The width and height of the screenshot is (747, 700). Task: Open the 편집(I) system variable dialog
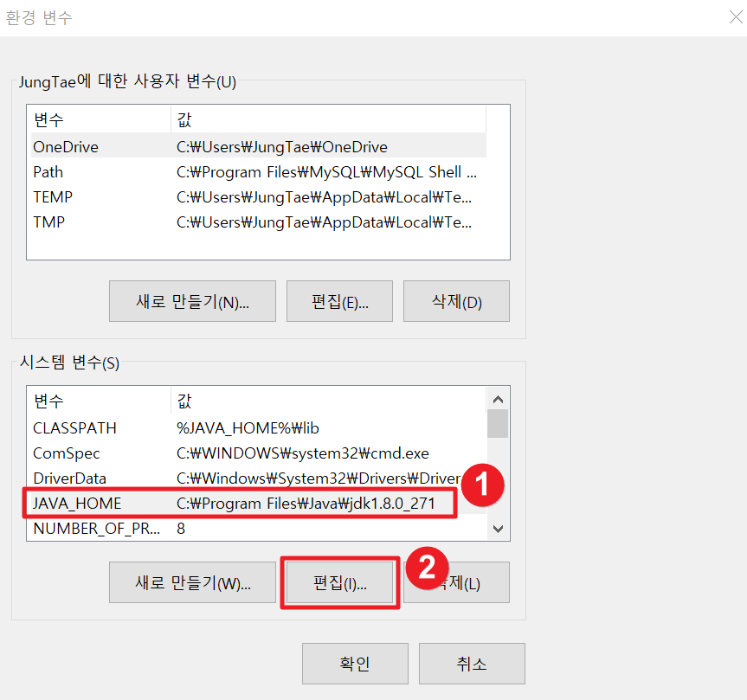[339, 582]
